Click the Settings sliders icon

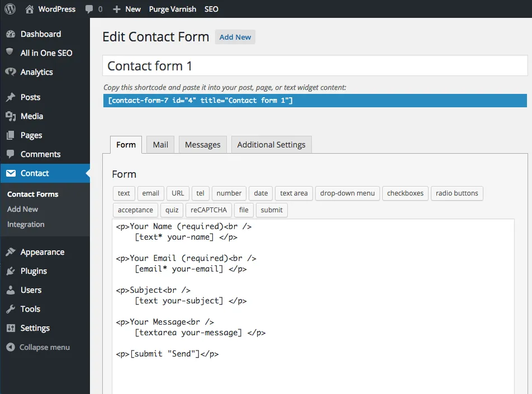pyautogui.click(x=11, y=328)
